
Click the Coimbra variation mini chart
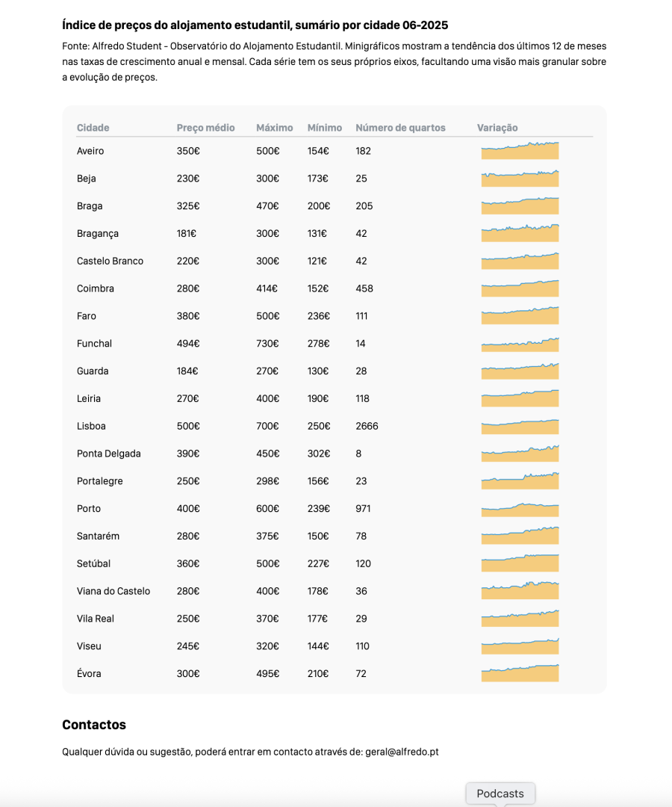point(520,290)
